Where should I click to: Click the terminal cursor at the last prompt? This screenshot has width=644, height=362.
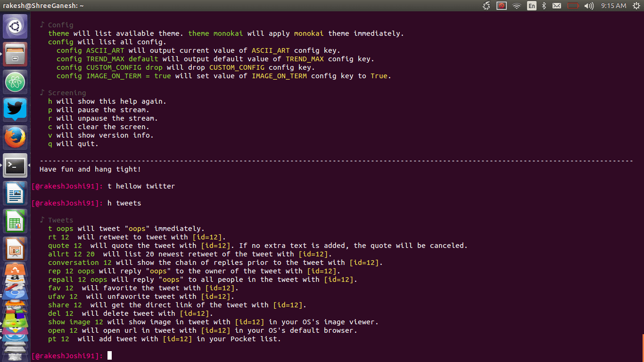coord(110,355)
